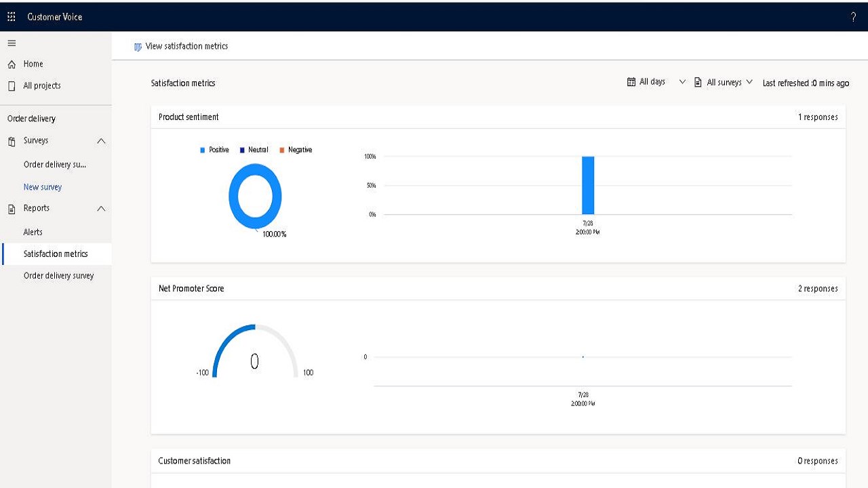Select Satisfaction metrics in the sidebar
Screen dimensions: 868x488
56,254
